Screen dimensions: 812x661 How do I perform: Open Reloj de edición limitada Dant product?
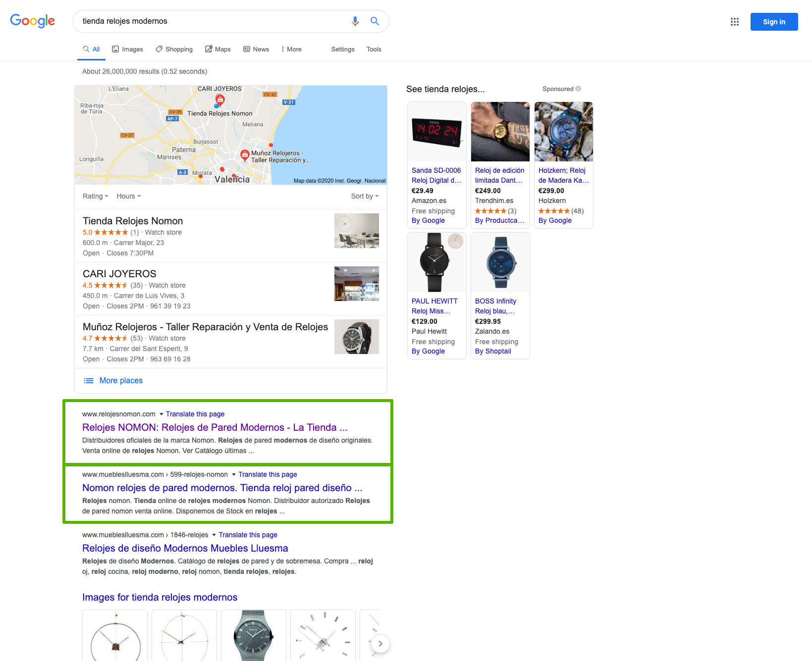tap(499, 175)
